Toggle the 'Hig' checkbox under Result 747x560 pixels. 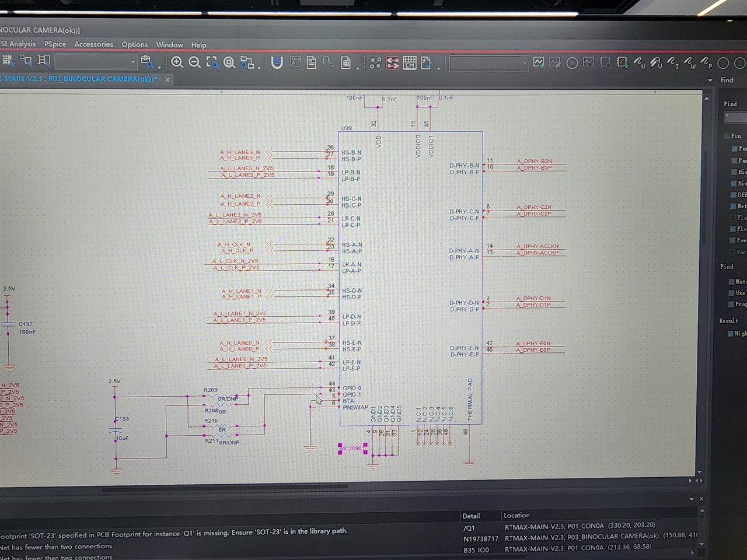731,334
